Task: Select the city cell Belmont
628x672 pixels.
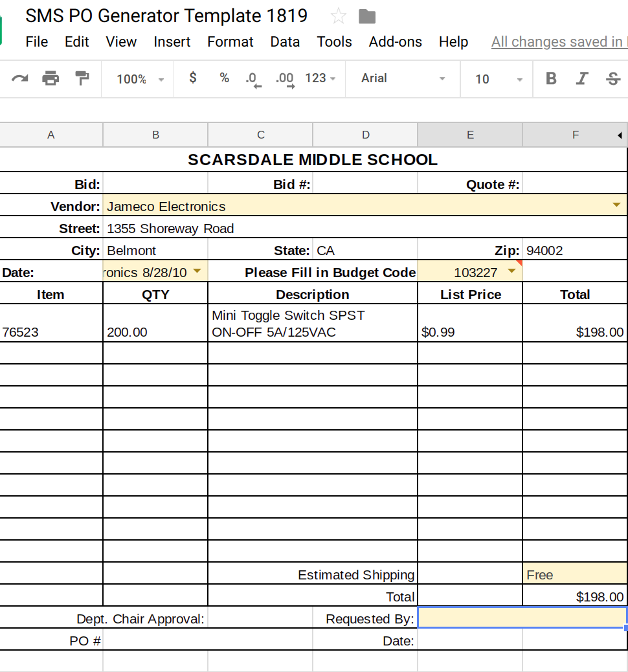Action: pos(155,249)
